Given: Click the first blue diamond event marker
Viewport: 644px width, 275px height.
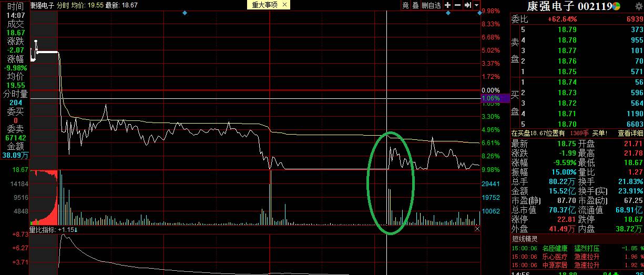Looking at the screenshot, I should (185, 13).
